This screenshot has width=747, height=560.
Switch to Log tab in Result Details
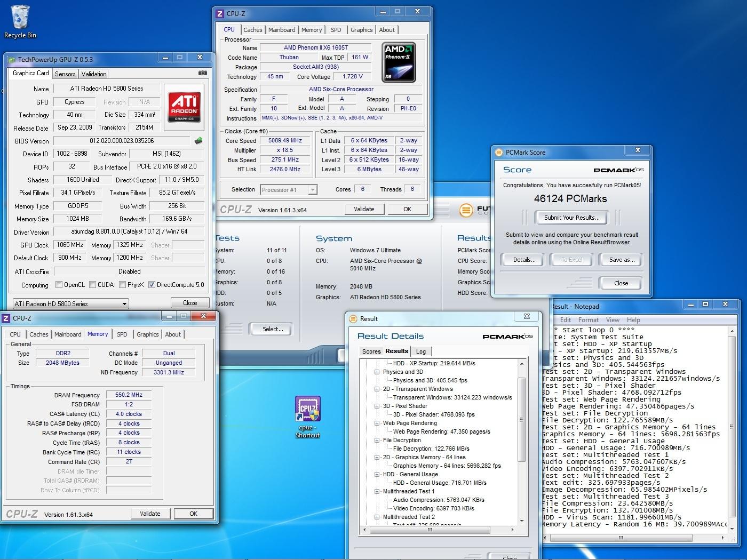pos(421,351)
